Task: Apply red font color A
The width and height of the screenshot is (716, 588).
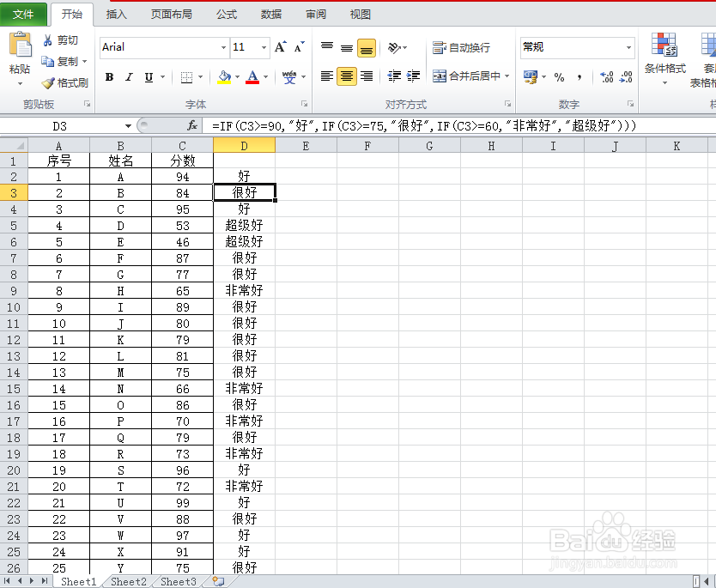Action: (252, 76)
